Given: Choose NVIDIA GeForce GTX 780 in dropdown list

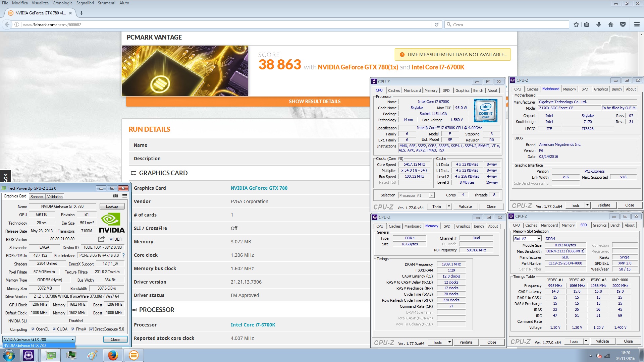Looking at the screenshot, I should [39, 346].
